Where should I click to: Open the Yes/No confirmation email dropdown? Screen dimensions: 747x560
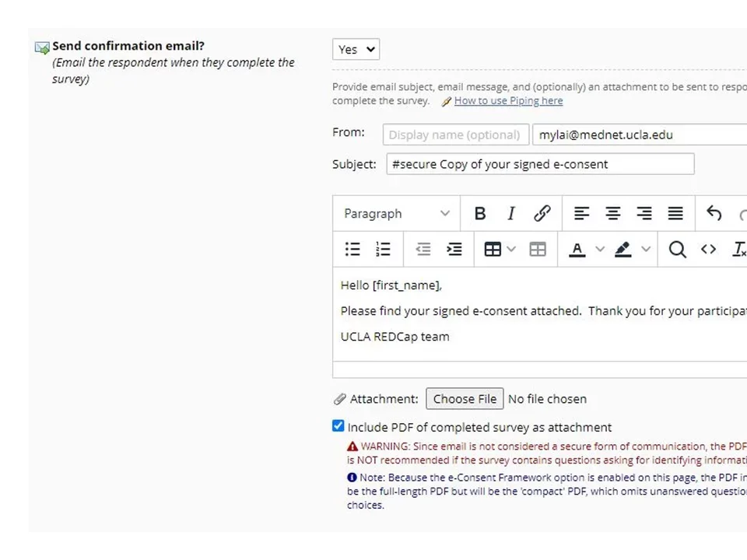coord(356,49)
